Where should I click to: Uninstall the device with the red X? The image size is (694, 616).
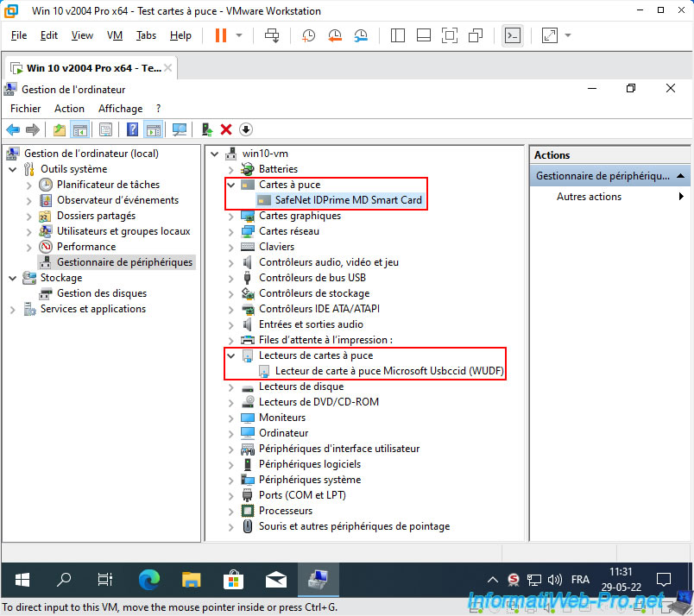pyautogui.click(x=226, y=129)
